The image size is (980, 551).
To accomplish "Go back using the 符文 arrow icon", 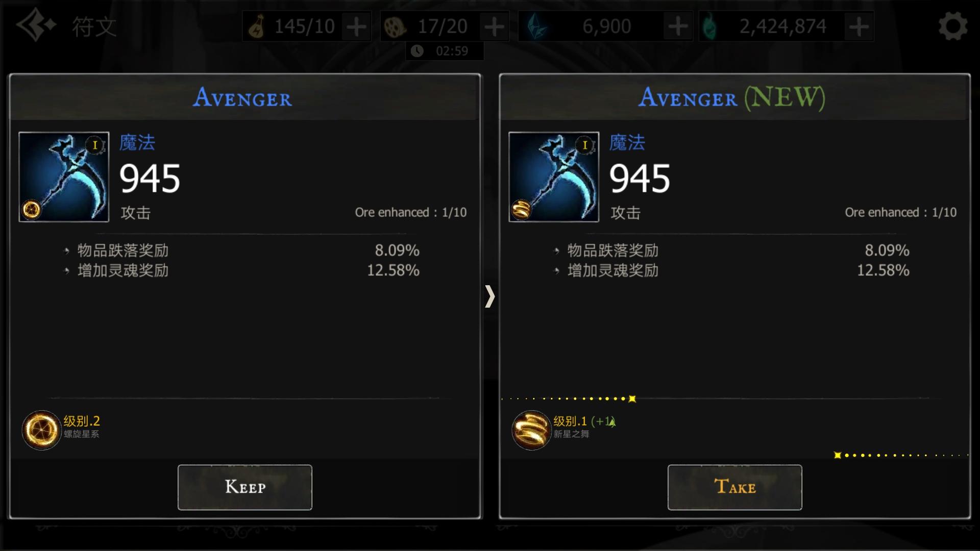I will (x=35, y=24).
